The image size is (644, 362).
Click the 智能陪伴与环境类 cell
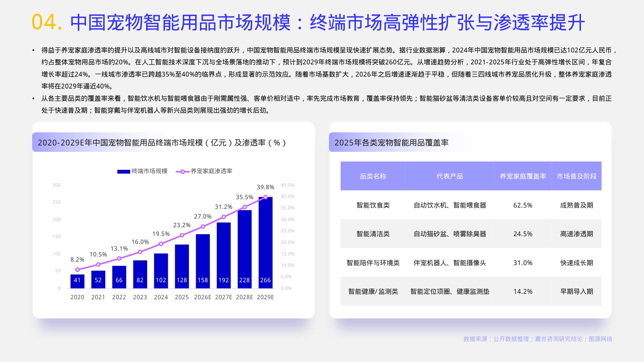pos(373,263)
